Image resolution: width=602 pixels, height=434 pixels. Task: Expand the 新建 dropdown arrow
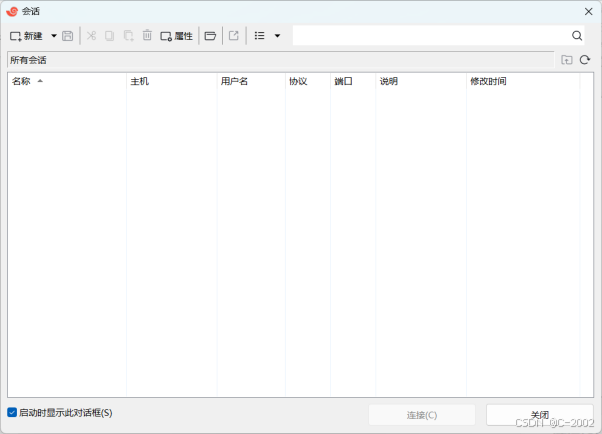pos(54,36)
